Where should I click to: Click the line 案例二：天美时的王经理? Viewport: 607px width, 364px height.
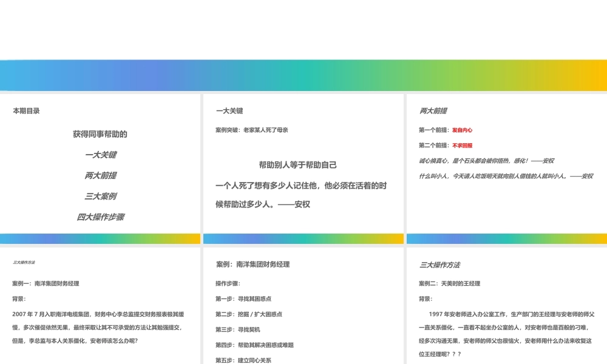coord(449,283)
